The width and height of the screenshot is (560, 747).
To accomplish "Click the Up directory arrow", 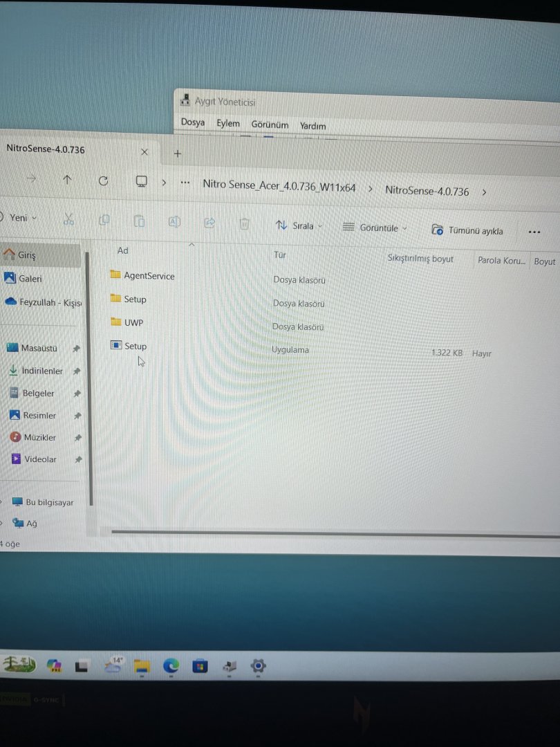I will point(67,180).
